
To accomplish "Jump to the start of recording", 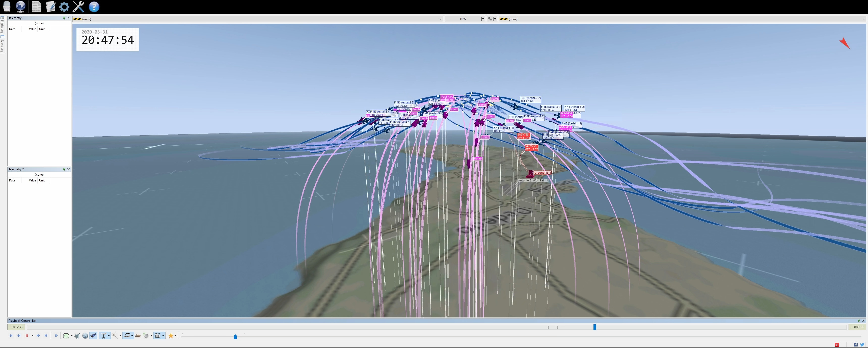I will tap(11, 336).
